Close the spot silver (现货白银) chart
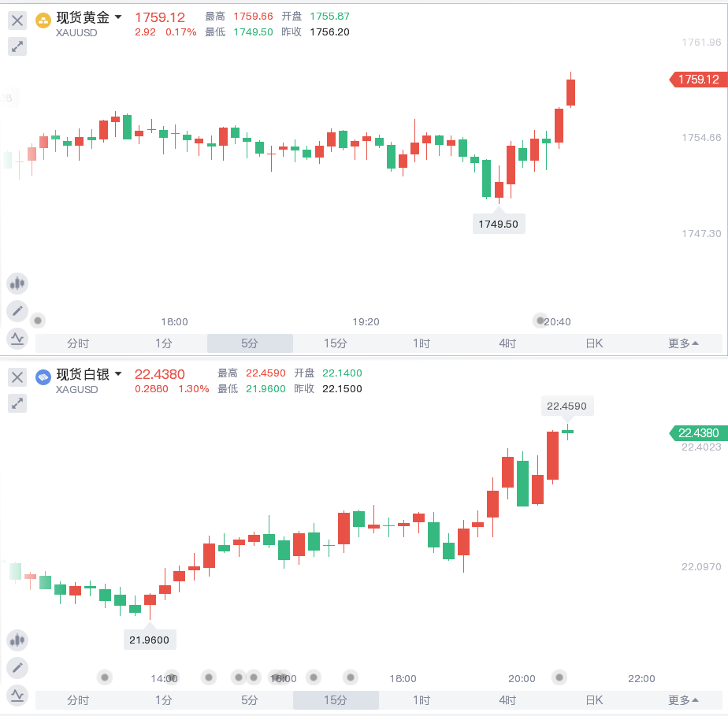 pos(17,377)
